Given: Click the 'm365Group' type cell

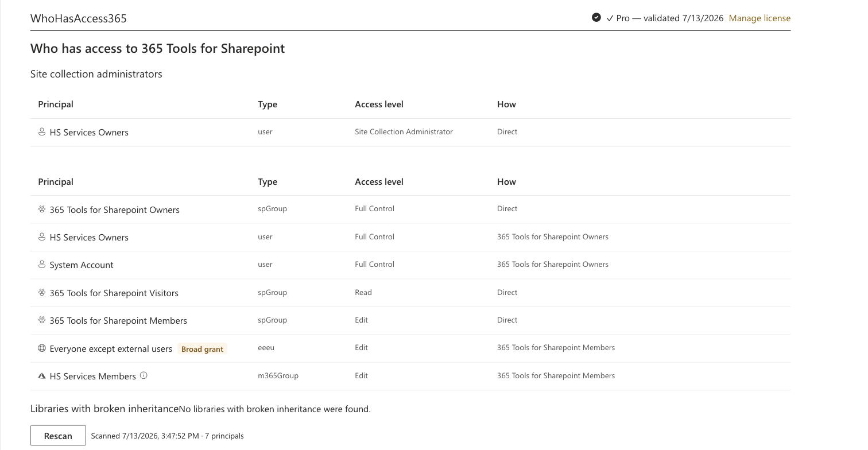Looking at the screenshot, I should pos(278,376).
